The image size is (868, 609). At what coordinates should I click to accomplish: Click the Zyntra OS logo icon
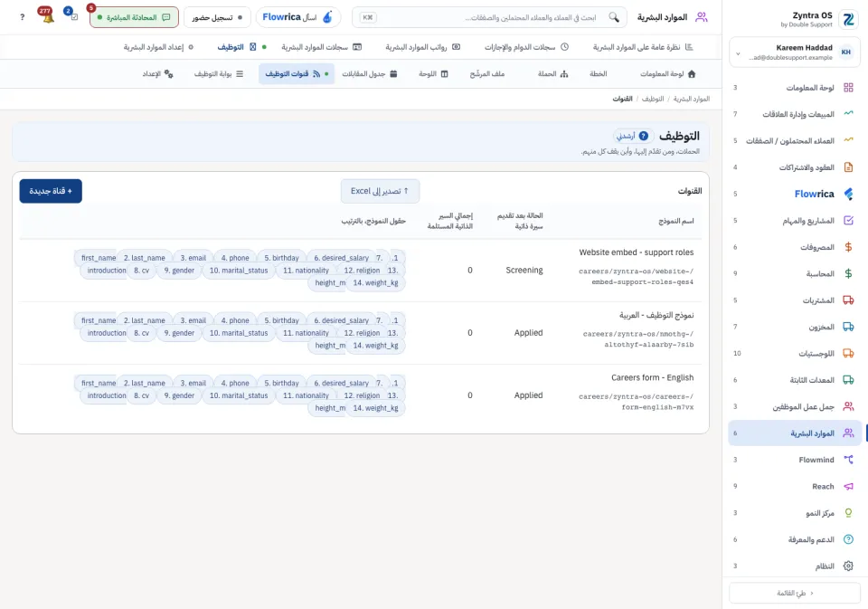(x=848, y=19)
